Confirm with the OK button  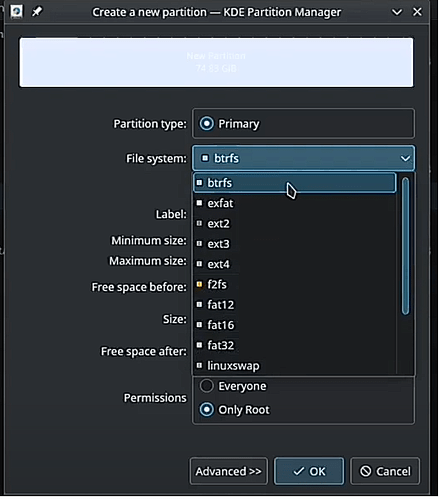[x=309, y=471]
